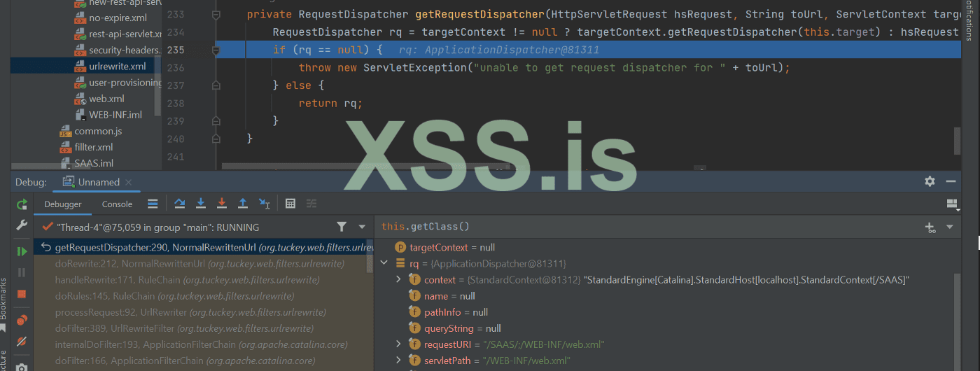Switch to the Debugger tab
This screenshot has height=371, width=980.
point(63,204)
